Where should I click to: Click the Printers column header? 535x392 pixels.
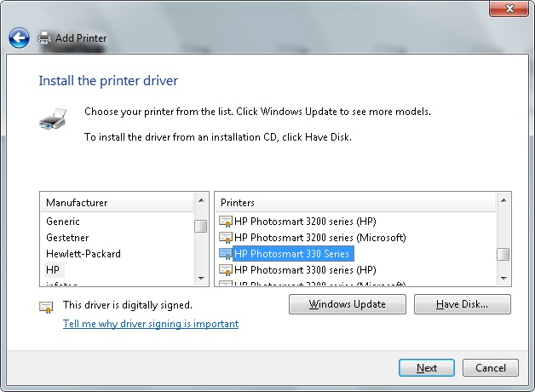point(355,203)
